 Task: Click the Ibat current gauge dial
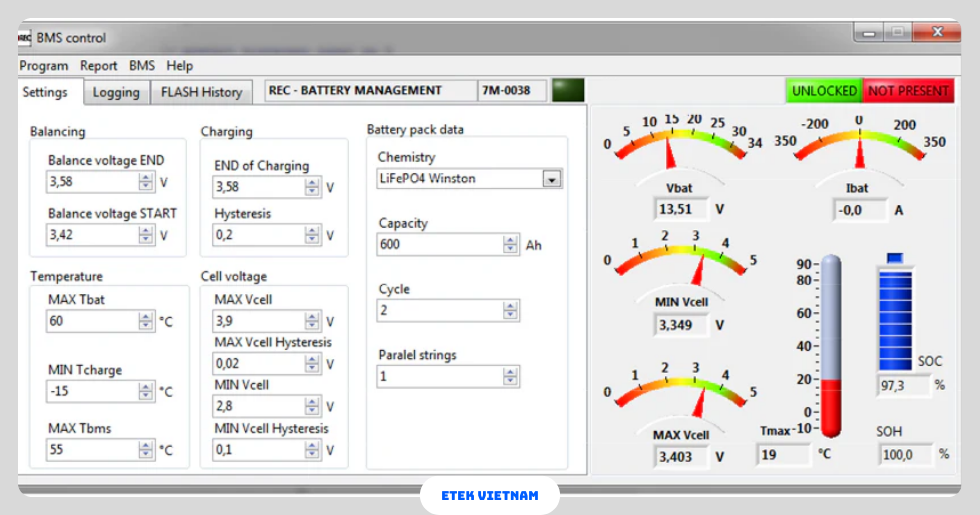point(859,145)
